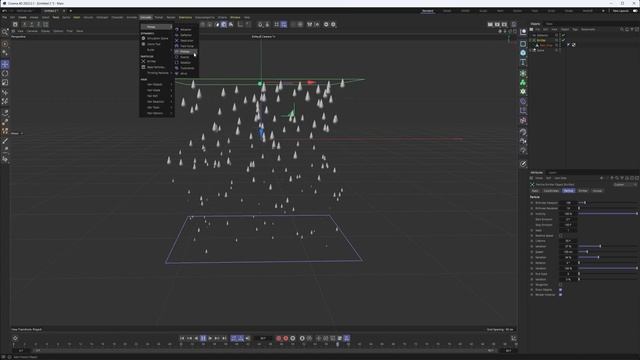Click the edit render settings gear icon

[x=504, y=24]
